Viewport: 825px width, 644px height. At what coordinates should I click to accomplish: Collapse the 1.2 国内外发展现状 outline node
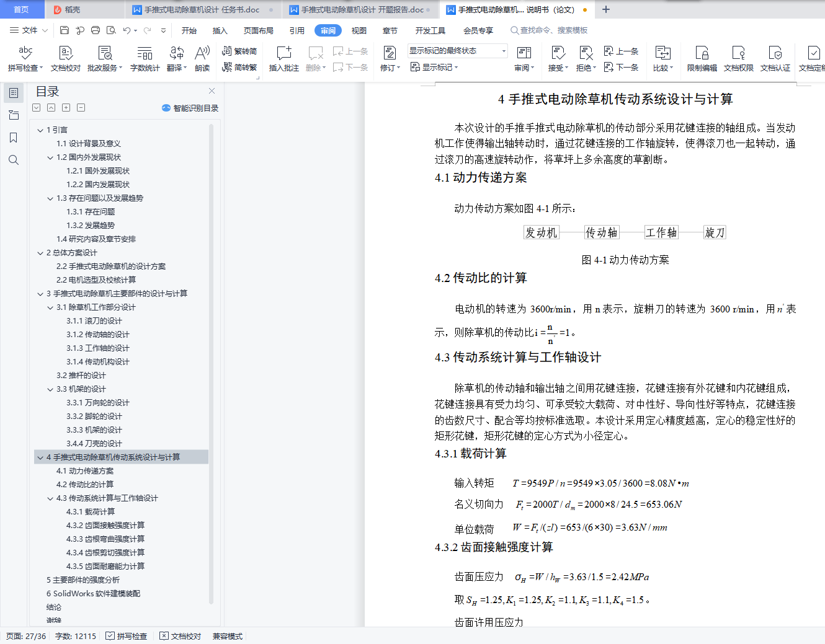50,157
